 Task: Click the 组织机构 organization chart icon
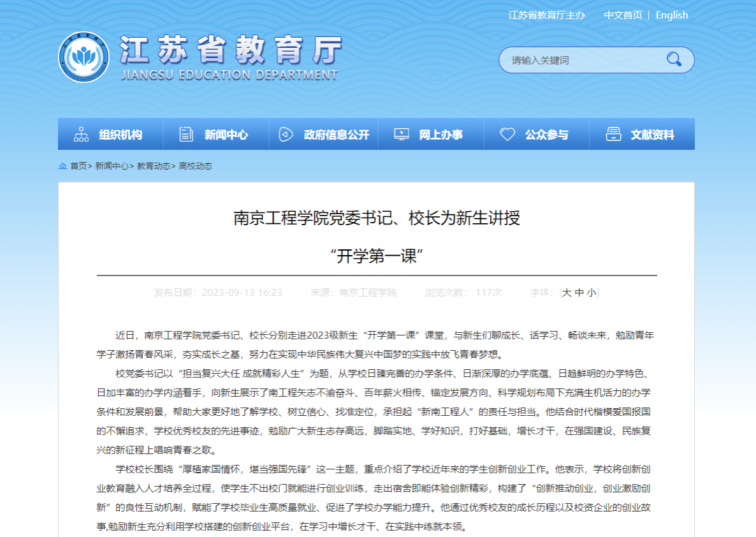click(81, 135)
